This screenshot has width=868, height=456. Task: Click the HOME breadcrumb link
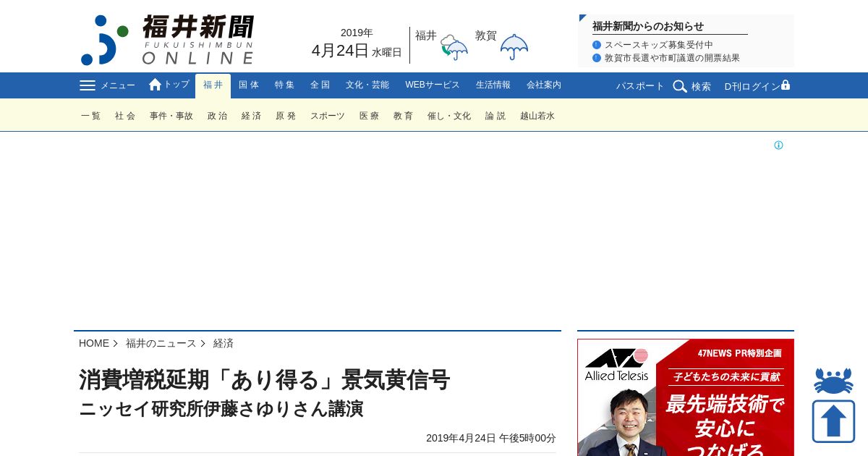[94, 343]
